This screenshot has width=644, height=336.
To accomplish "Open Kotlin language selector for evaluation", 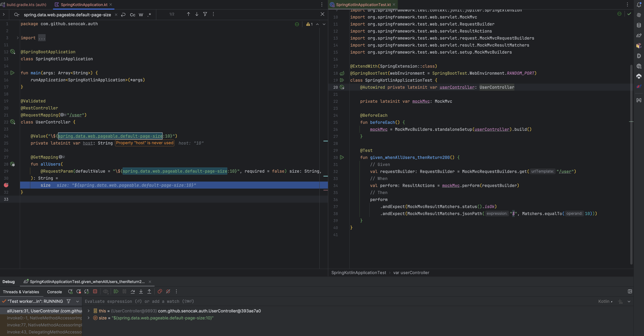I will [x=605, y=302].
